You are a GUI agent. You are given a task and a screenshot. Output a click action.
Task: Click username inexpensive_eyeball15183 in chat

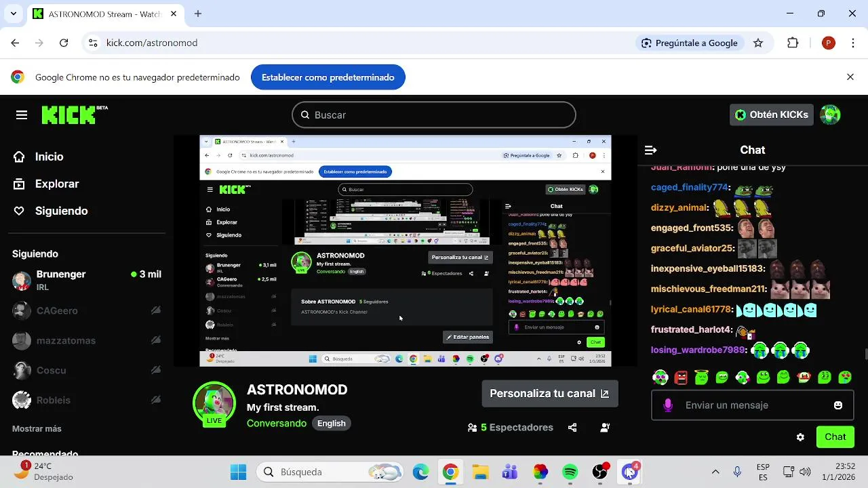click(708, 268)
